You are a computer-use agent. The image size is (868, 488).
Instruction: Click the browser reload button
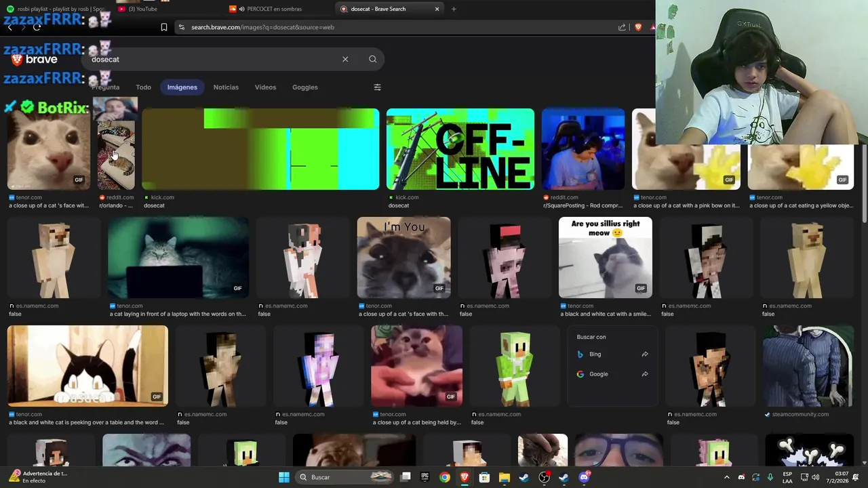coord(37,27)
